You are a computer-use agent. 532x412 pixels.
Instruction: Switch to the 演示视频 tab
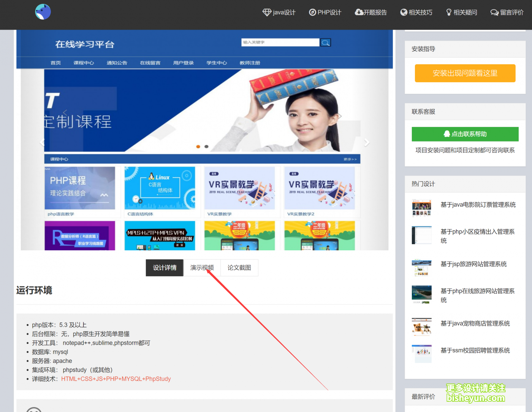202,268
